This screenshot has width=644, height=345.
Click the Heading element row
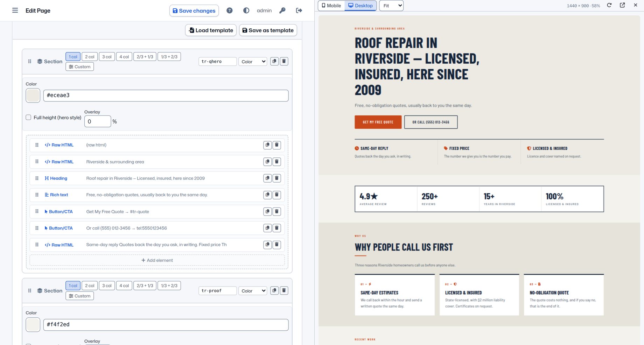tap(157, 178)
